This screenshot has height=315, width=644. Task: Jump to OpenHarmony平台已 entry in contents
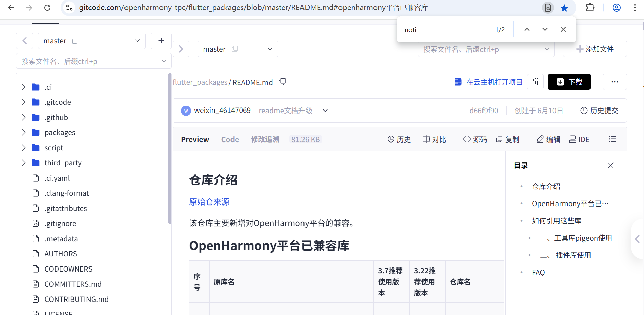pyautogui.click(x=570, y=203)
